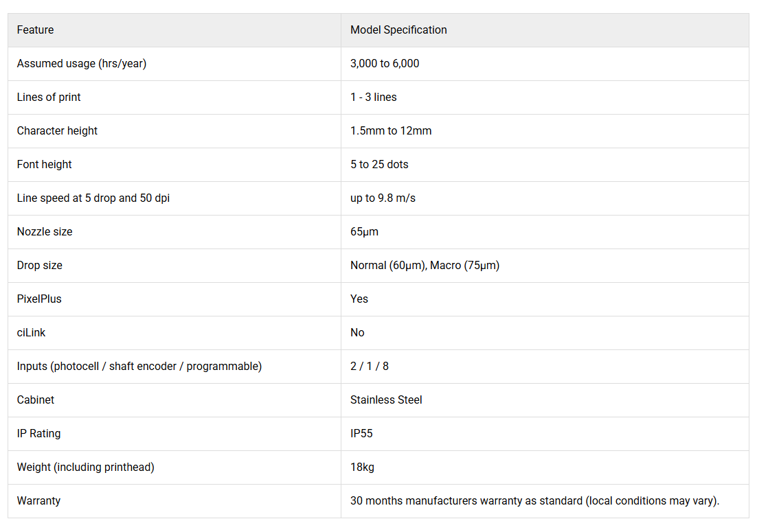This screenshot has height=532, width=757.
Task: Click the Stainless Steel cabinet value
Action: click(386, 400)
